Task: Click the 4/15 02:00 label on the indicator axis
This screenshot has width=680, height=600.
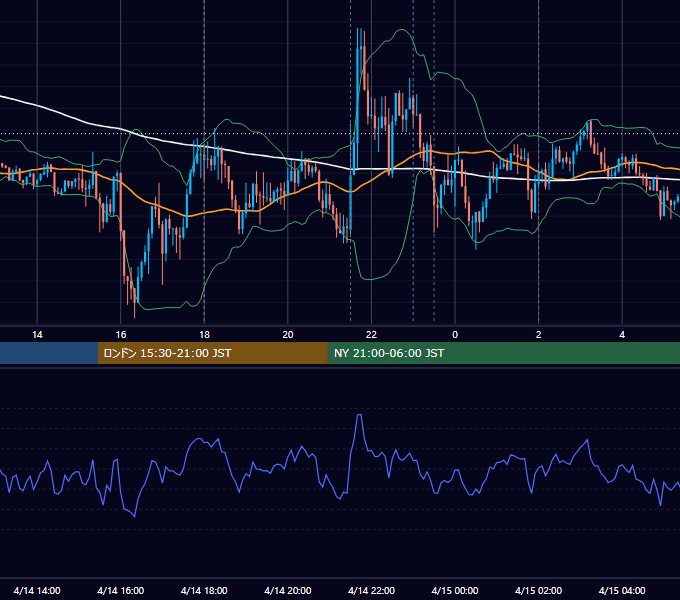Action: [x=538, y=590]
